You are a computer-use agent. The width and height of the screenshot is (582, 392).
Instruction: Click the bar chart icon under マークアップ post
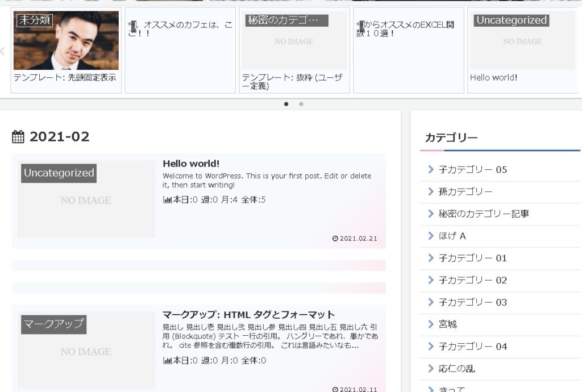pyautogui.click(x=167, y=361)
